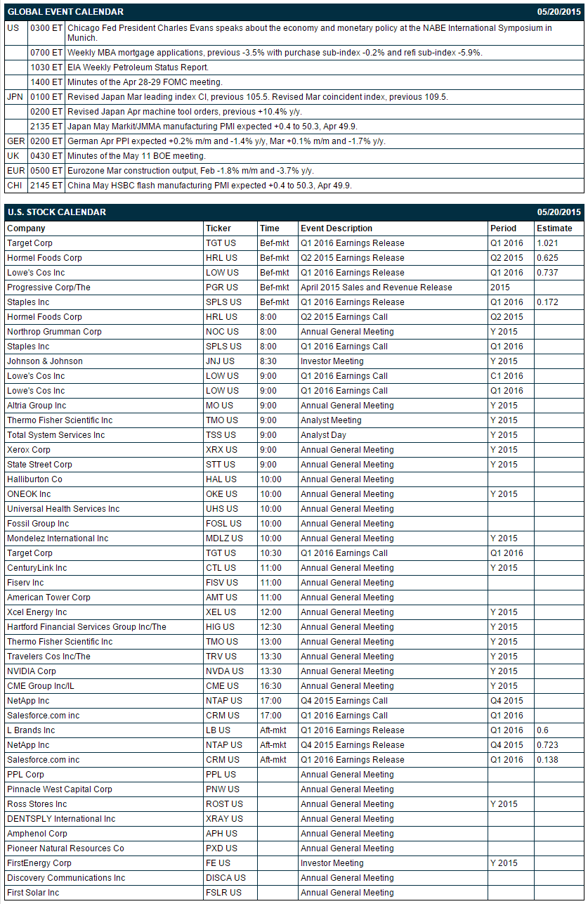Click the FISV US ticker cell
The width and height of the screenshot is (588, 904).
(230, 583)
